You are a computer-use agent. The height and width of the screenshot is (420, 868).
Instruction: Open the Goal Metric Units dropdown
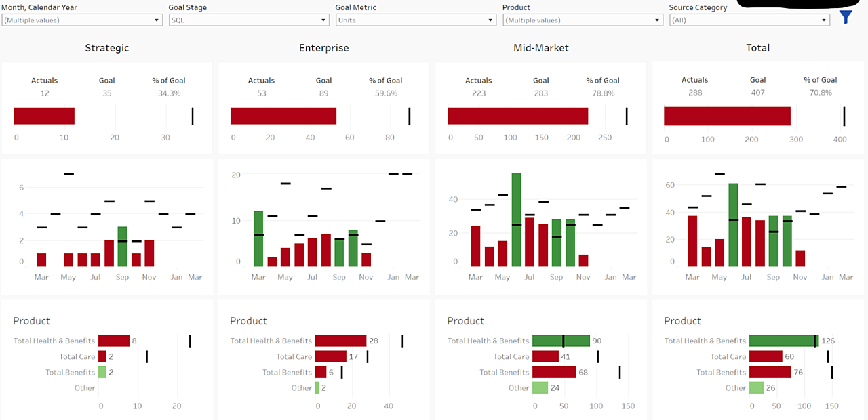[x=415, y=20]
